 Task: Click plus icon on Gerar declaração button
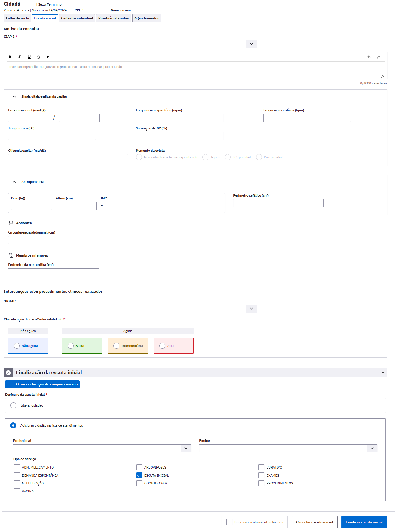point(10,384)
